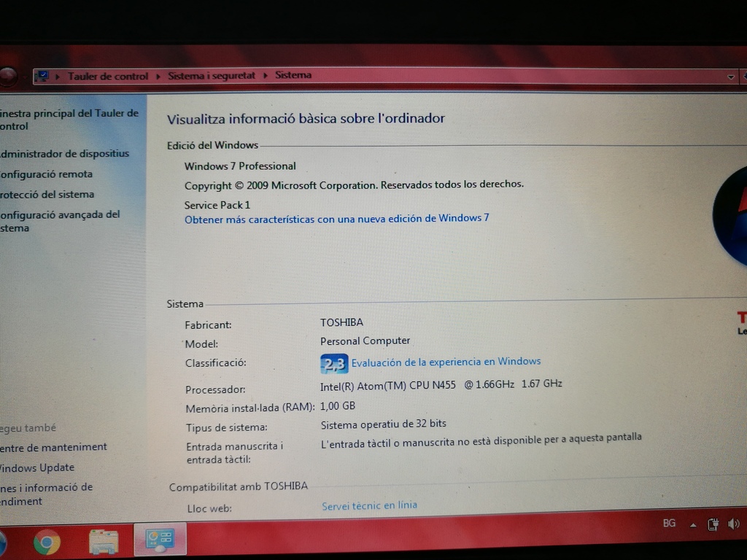Open Centre de manteniment link

point(53,447)
